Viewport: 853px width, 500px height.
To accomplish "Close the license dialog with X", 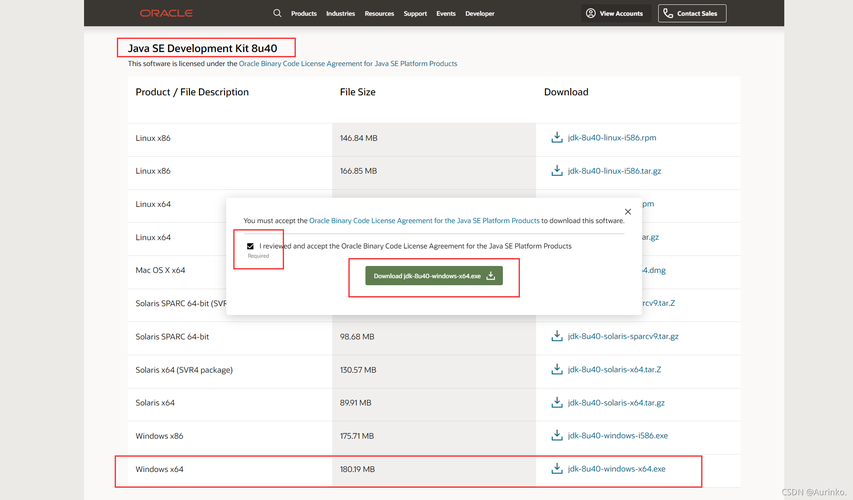I will [628, 212].
